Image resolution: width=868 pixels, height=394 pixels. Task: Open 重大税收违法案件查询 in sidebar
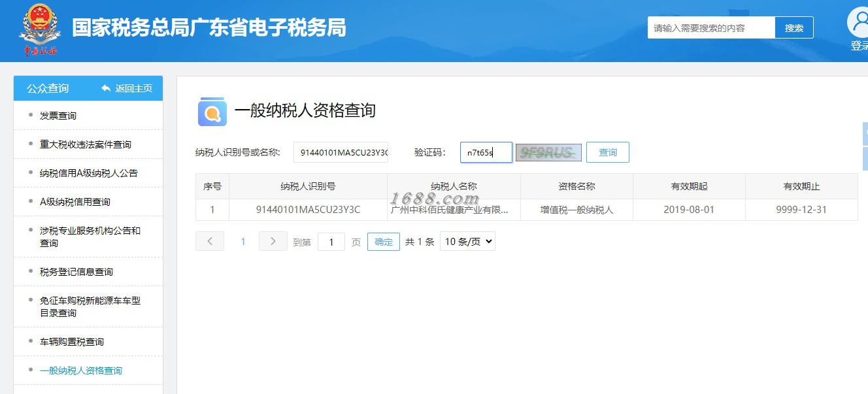coord(86,144)
